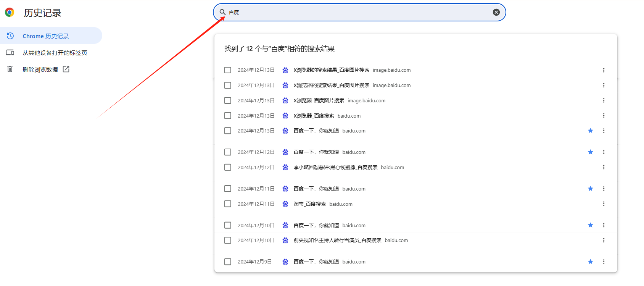The image size is (644, 286).
Task: Click the Baidu favicon of the 12月13日 百度一下 entry
Action: point(285,131)
